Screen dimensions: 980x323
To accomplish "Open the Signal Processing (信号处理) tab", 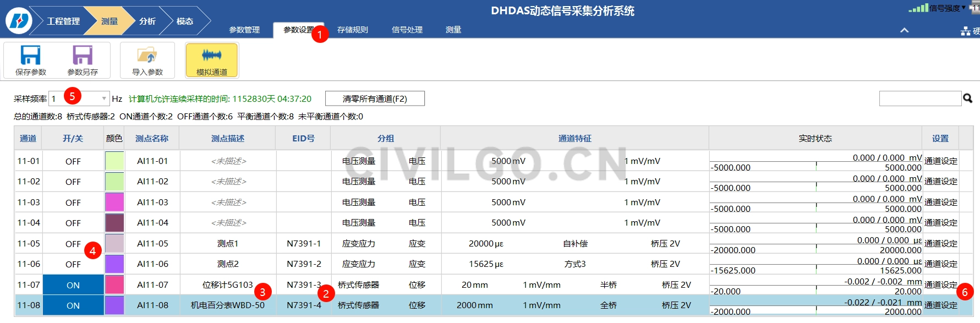I will pyautogui.click(x=407, y=30).
